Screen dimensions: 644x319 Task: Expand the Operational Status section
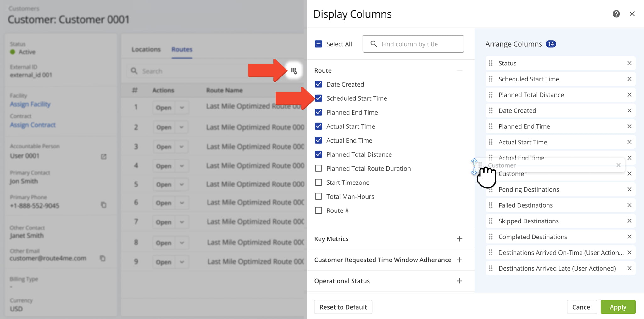(x=459, y=281)
